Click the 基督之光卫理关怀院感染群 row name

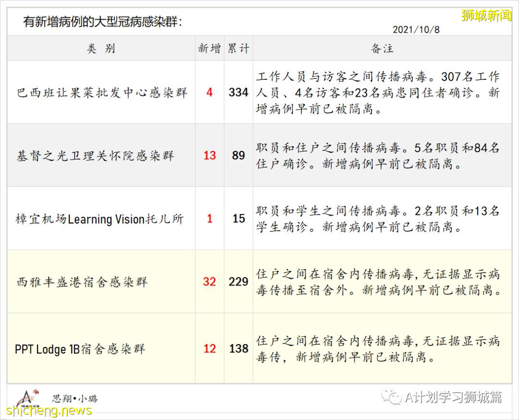[x=95, y=156]
